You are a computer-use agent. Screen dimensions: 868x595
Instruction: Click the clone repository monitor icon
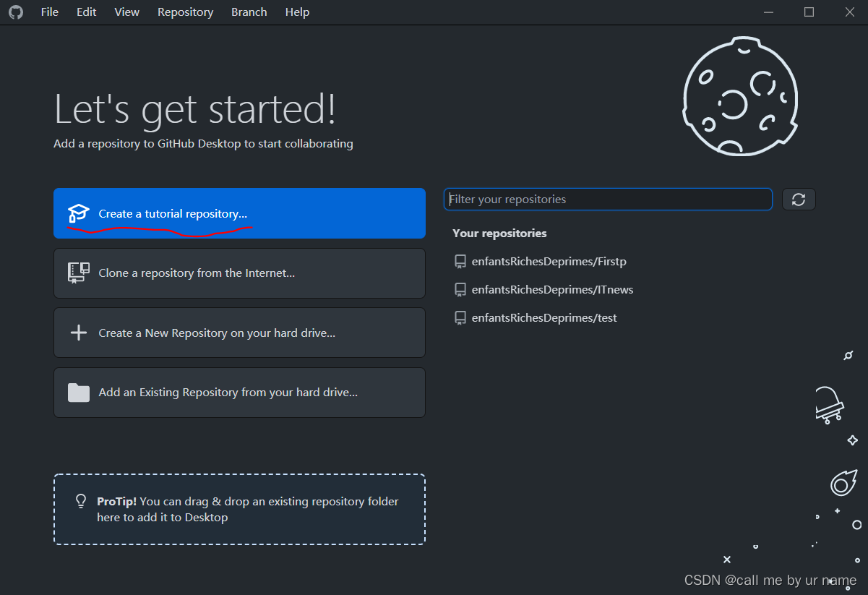pyautogui.click(x=78, y=273)
